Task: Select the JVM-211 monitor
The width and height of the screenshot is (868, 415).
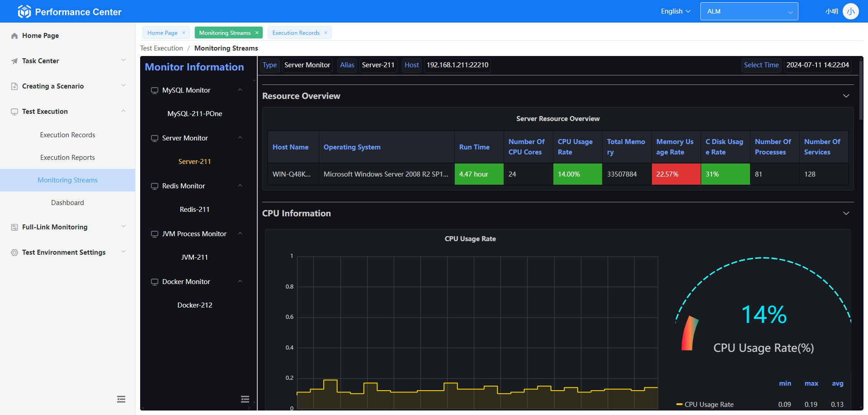Action: click(x=195, y=257)
